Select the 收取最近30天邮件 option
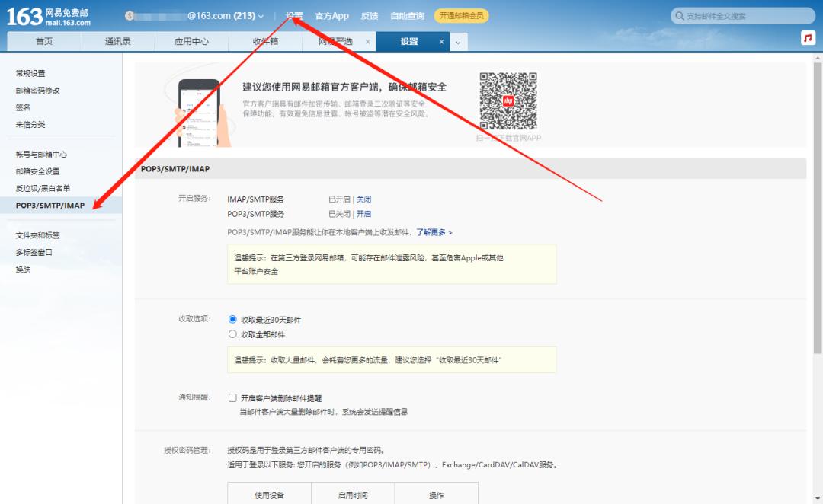 (x=234, y=319)
